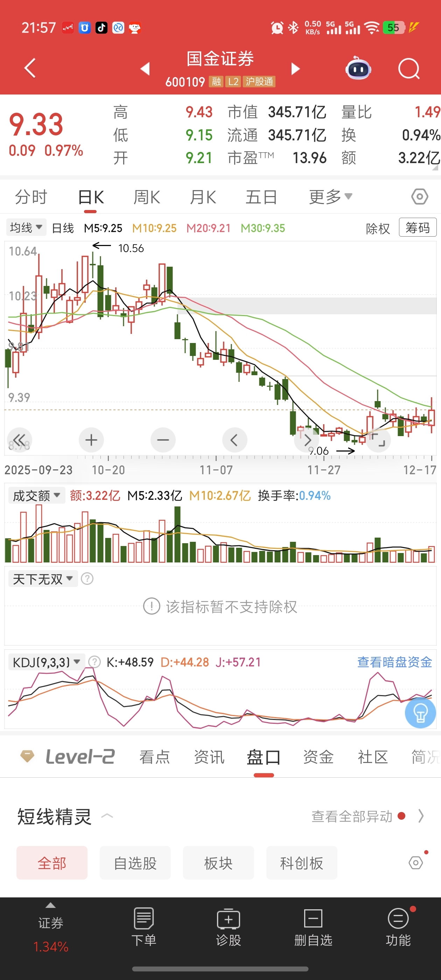The image size is (441, 980).
Task: Select the 自选股 filter chip
Action: (135, 863)
